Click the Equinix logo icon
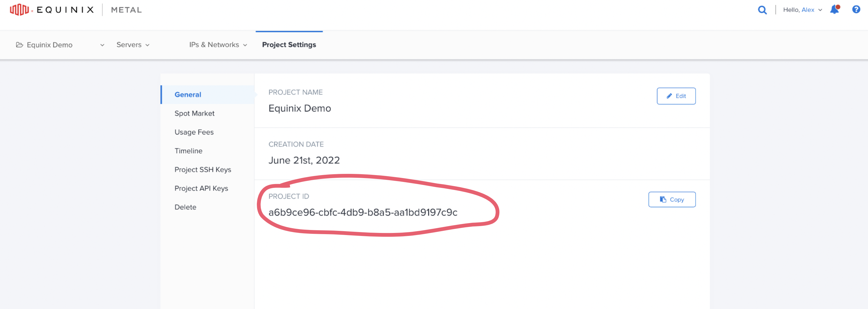 [x=19, y=10]
